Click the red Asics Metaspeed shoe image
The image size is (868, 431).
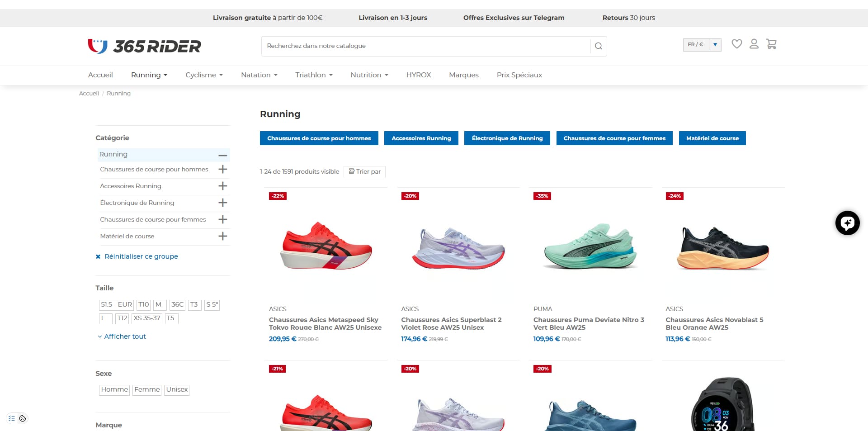[x=326, y=246]
